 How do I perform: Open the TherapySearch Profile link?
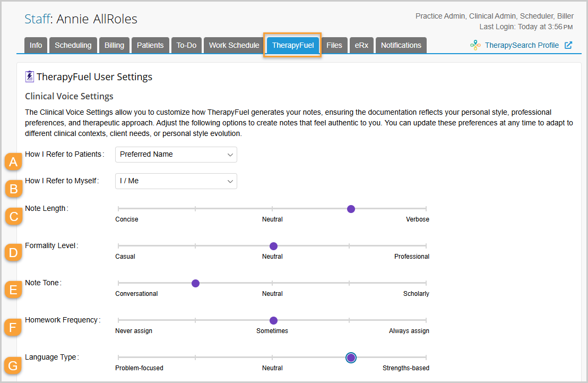[522, 46]
